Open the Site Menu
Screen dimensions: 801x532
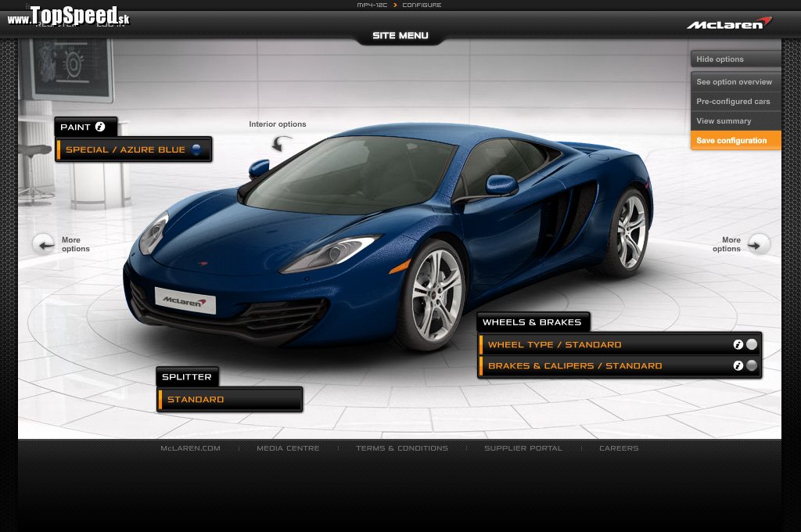400,36
